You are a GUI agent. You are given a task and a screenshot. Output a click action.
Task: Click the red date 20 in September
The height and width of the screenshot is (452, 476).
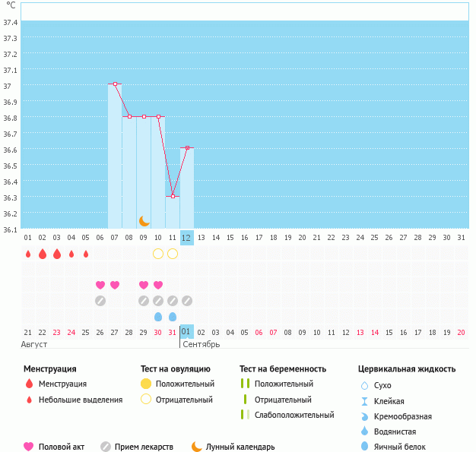tap(461, 333)
